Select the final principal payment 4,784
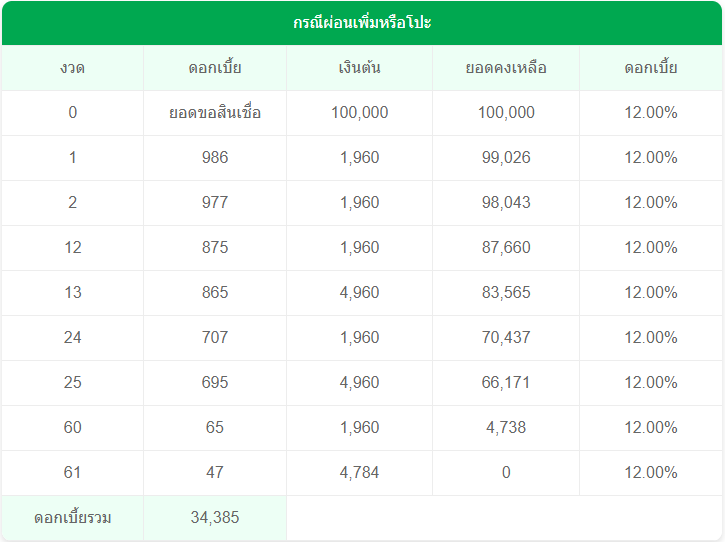The width and height of the screenshot is (725, 542). [x=359, y=473]
